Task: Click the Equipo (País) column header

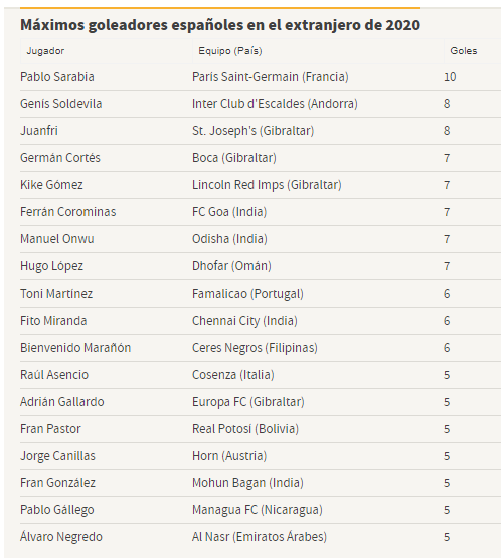Action: (x=230, y=51)
